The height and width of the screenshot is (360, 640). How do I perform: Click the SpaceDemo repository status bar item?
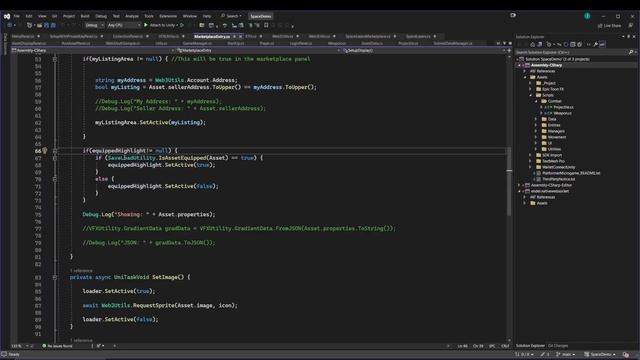coord(600,354)
